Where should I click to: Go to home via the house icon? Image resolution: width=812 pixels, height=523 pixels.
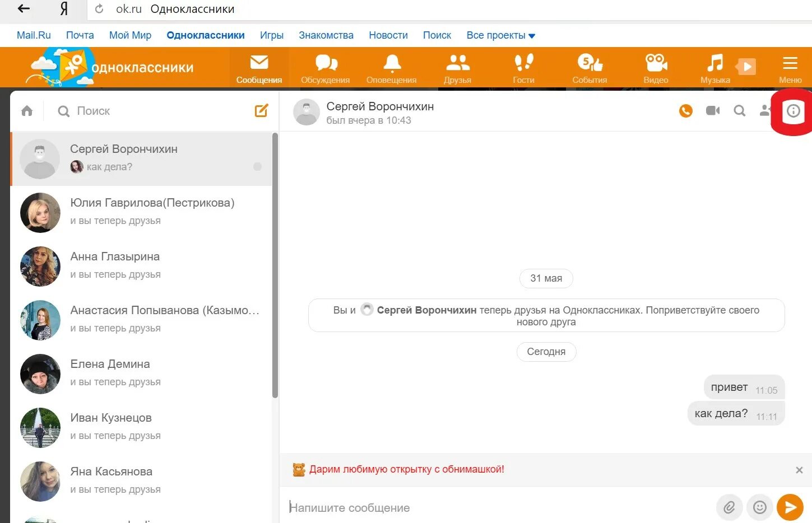[27, 111]
